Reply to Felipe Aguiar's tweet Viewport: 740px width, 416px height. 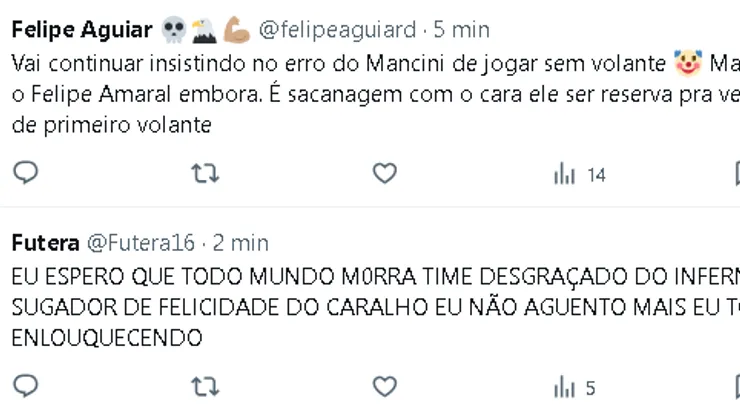point(26,174)
